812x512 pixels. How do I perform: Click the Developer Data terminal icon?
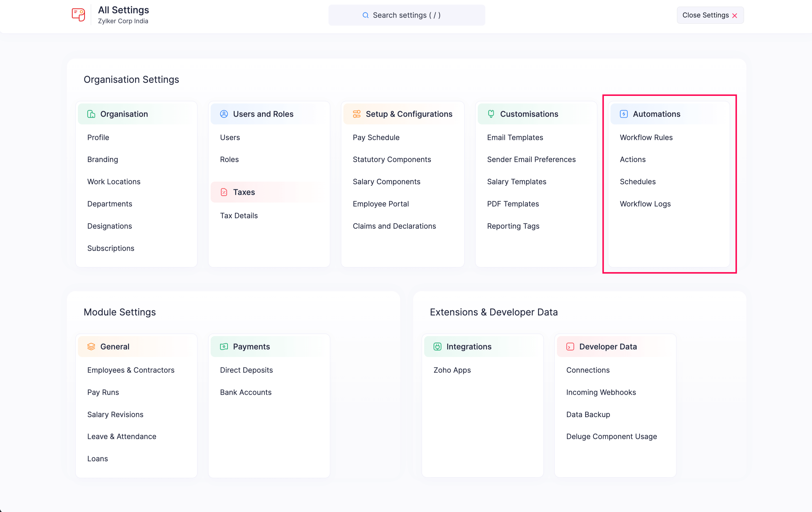[570, 347]
